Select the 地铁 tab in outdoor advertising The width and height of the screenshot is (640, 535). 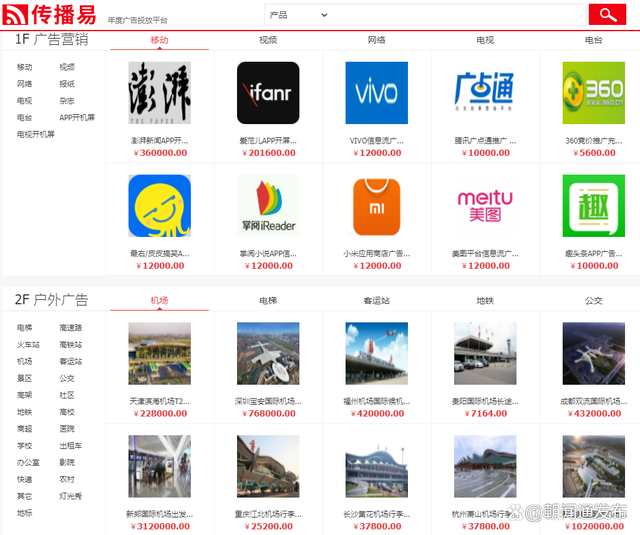tap(485, 300)
